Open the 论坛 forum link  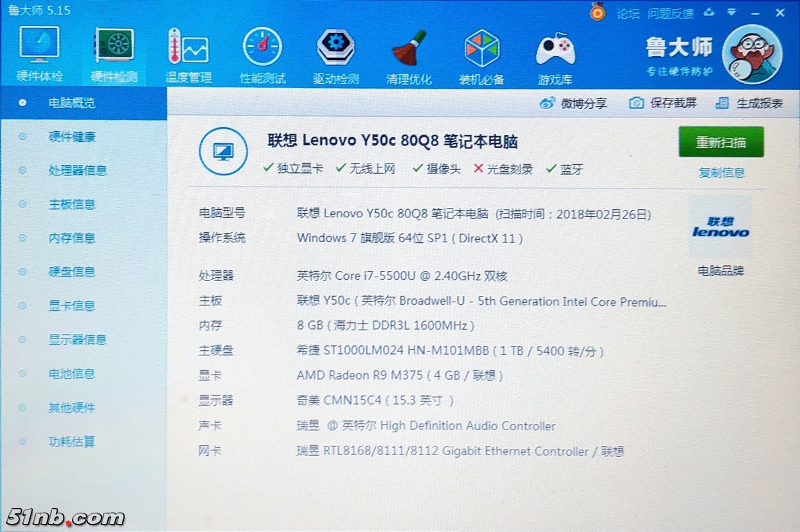pos(628,13)
